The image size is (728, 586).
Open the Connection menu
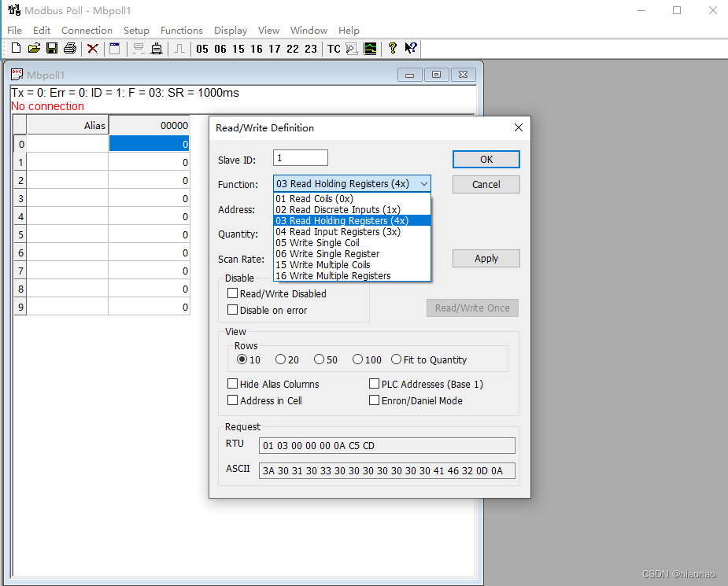(x=87, y=30)
